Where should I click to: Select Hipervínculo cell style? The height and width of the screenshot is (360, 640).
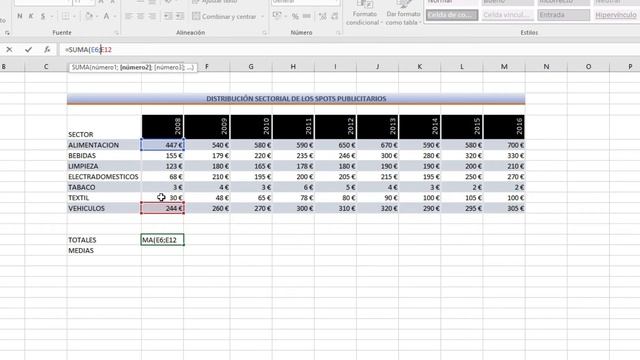coord(616,15)
